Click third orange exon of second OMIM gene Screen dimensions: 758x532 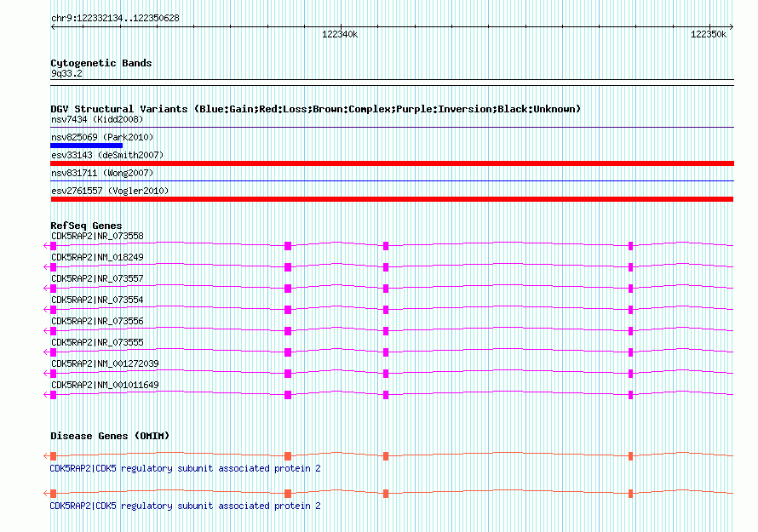pos(386,494)
